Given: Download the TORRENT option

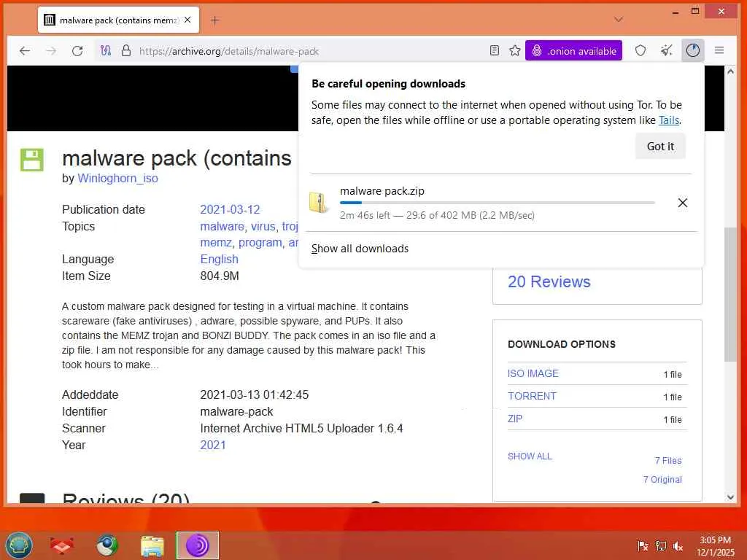Looking at the screenshot, I should 532,396.
